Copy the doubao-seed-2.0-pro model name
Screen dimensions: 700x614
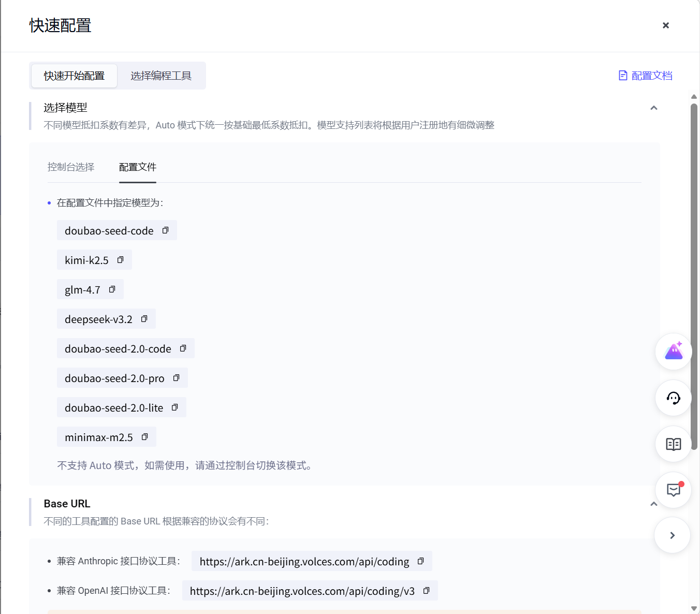coord(176,378)
